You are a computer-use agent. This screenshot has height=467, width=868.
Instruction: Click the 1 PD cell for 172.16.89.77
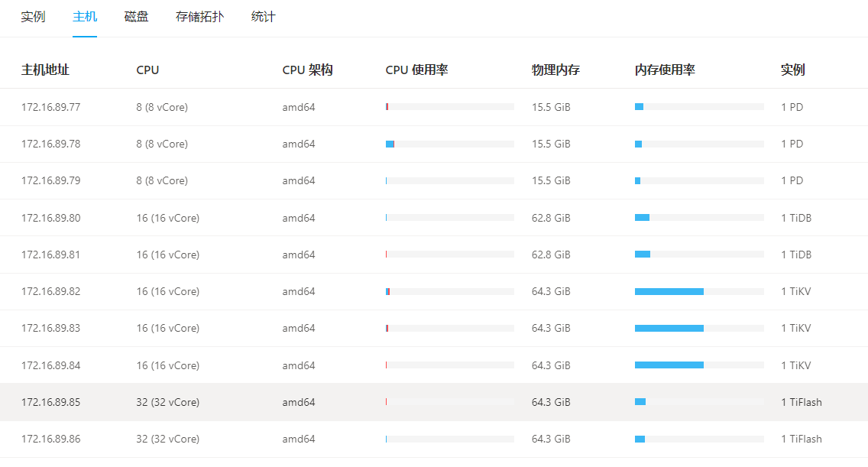[792, 107]
